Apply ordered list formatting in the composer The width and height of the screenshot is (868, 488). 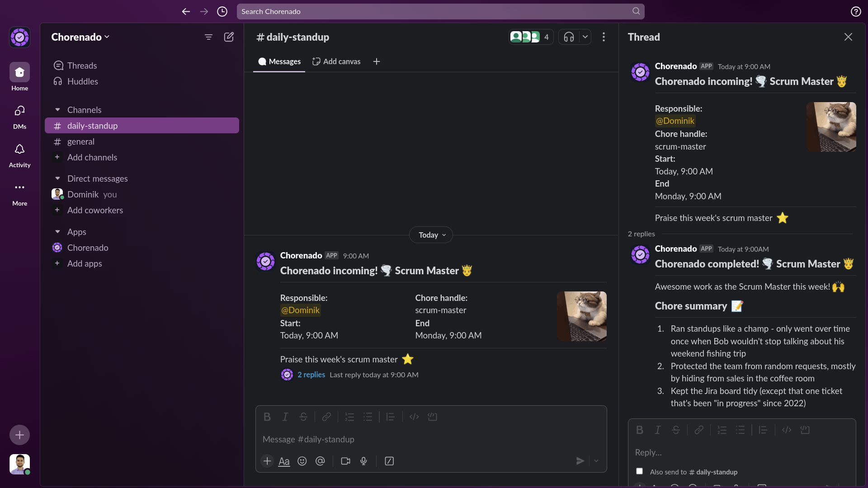point(349,417)
